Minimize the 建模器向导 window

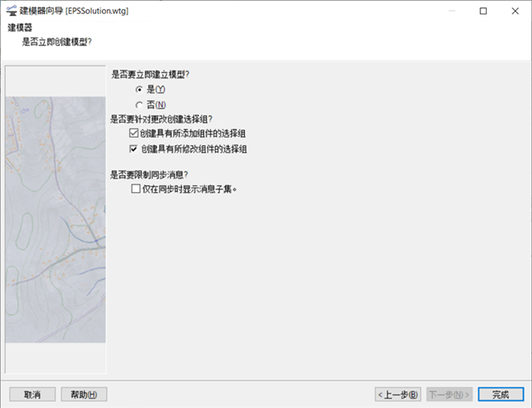tap(451, 11)
